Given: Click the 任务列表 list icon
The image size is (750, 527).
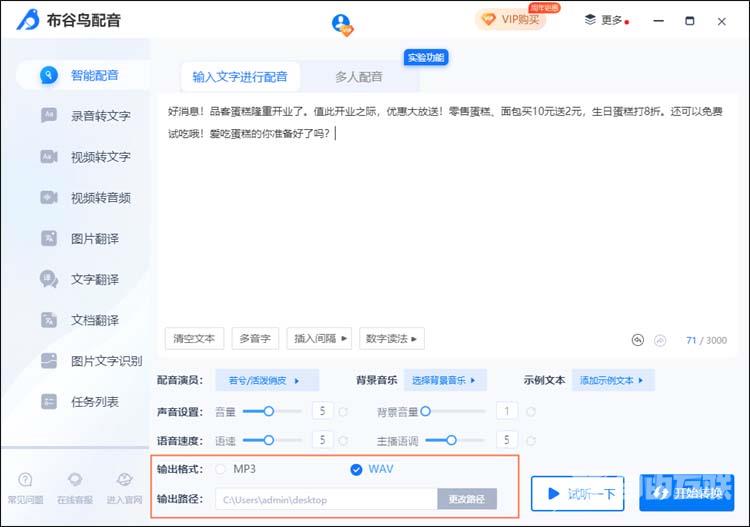Looking at the screenshot, I should 49,402.
